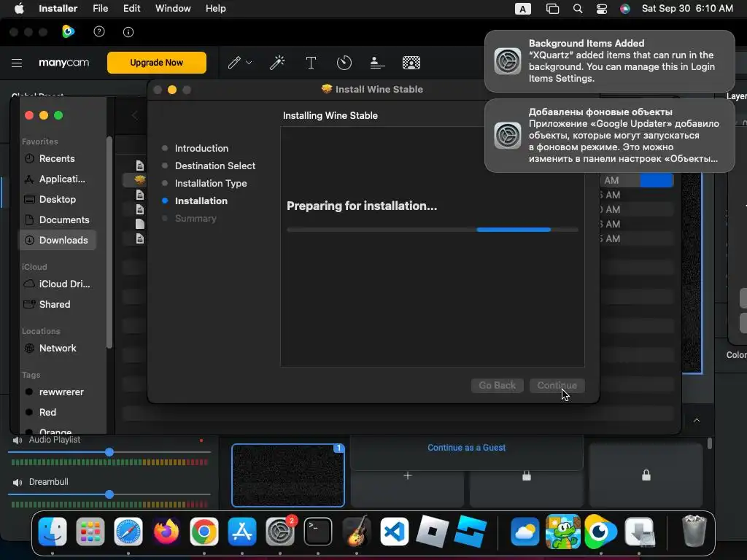Select the ManyCam draw pencil tool
Viewport: 747px width, 560px height.
pyautogui.click(x=234, y=63)
